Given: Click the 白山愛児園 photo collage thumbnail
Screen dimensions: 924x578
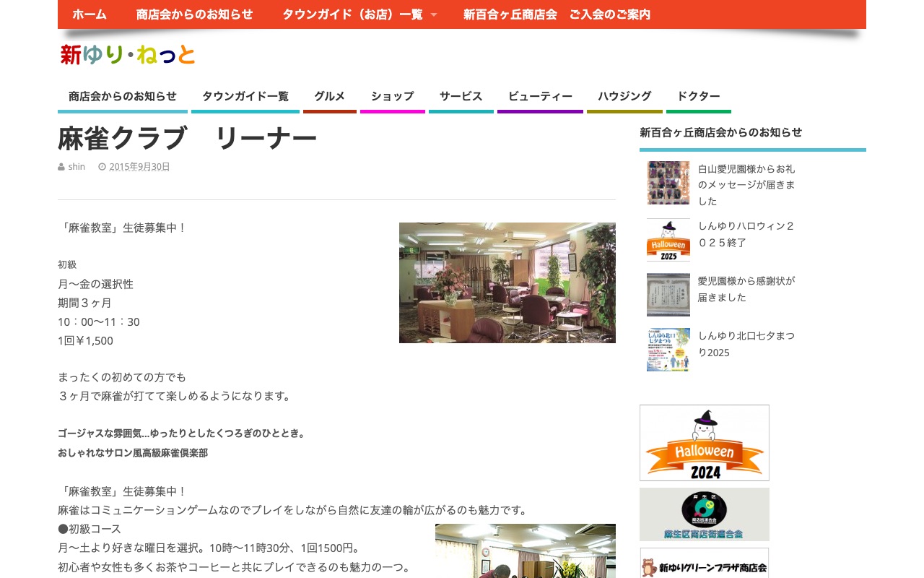Looking at the screenshot, I should coord(668,183).
